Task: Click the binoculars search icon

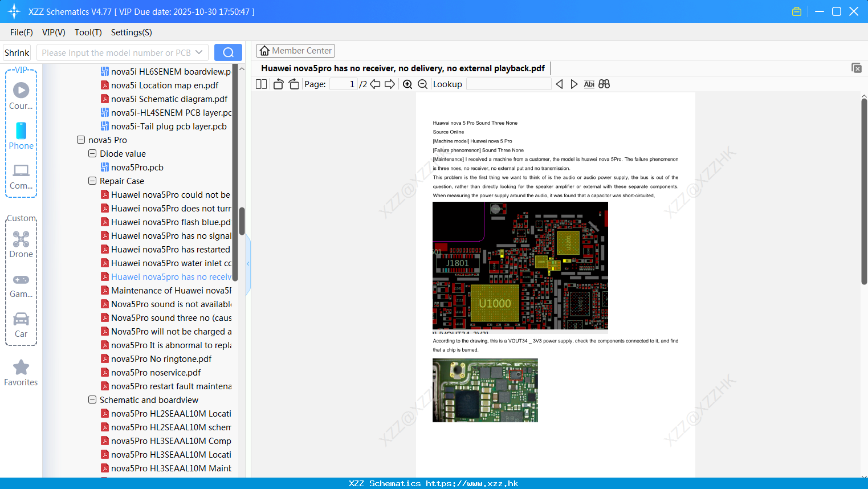Action: [x=604, y=84]
